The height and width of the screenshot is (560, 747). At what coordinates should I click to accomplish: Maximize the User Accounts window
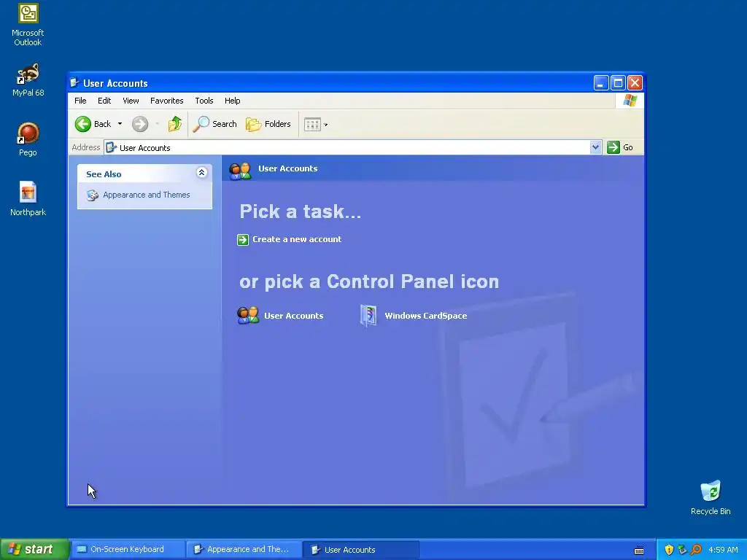pyautogui.click(x=618, y=83)
